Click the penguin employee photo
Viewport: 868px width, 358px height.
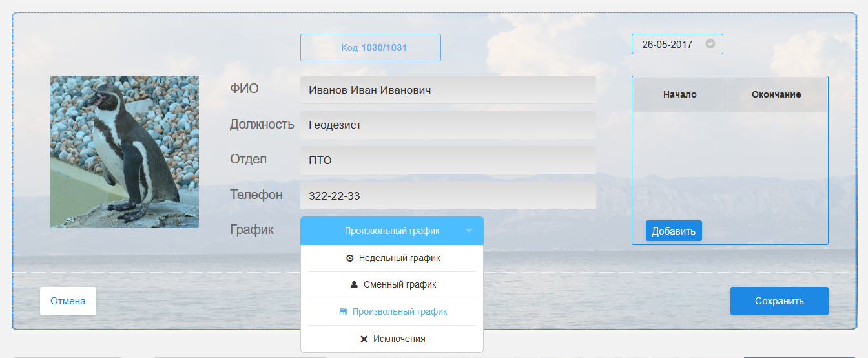[x=125, y=152]
